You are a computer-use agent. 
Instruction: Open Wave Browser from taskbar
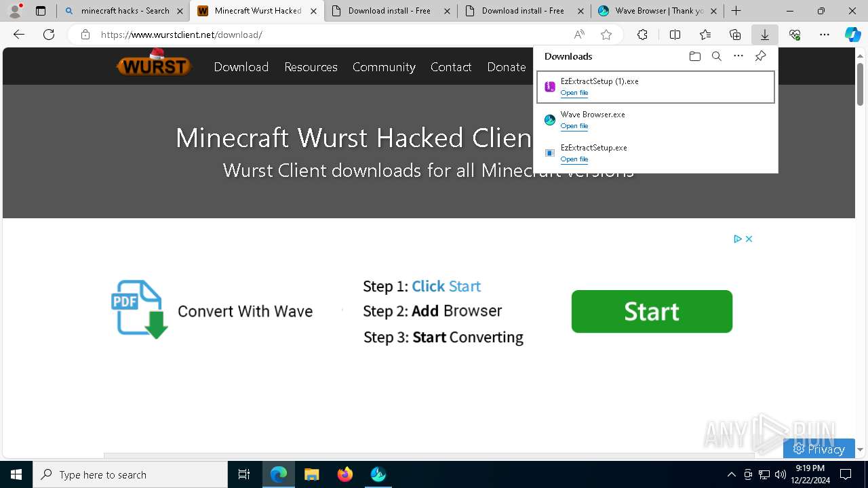(378, 474)
